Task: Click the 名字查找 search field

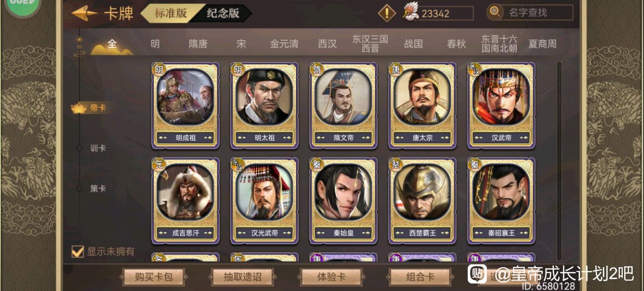Action: pos(537,12)
